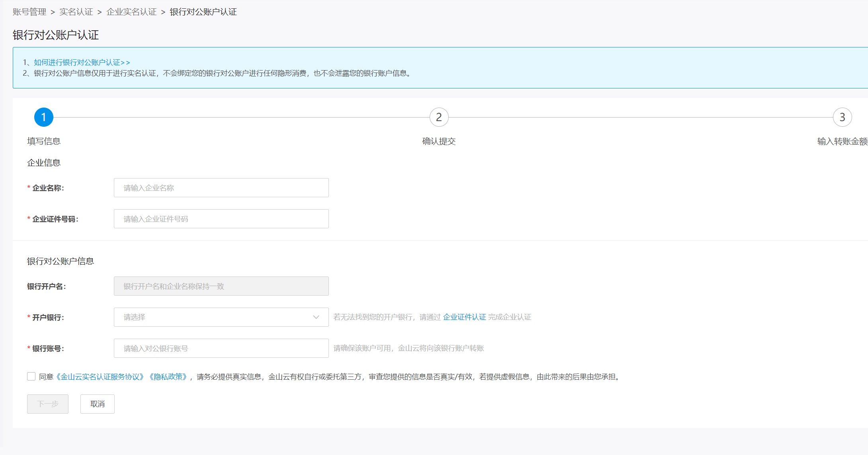Click the 确认提交 step label
The image size is (868, 455).
click(x=439, y=141)
